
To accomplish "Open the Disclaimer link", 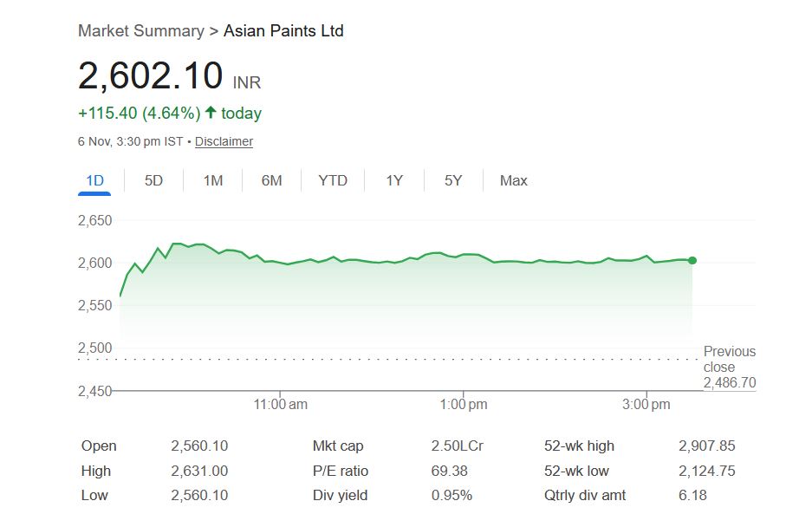I will coord(224,141).
